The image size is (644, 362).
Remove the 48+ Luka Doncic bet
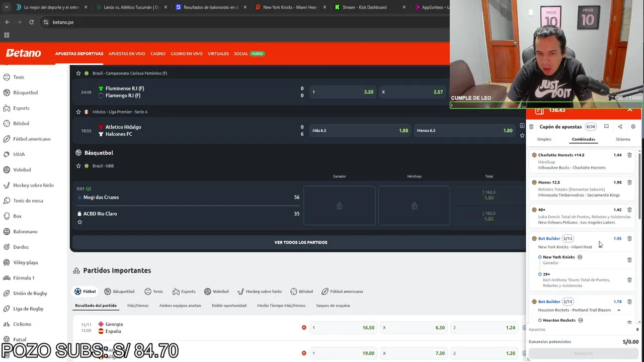629,210
